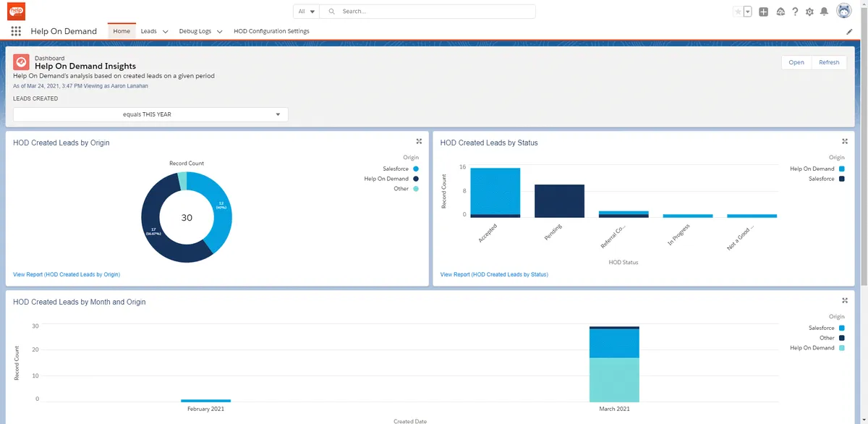
Task: Open the Leads tab
Action: pos(148,31)
